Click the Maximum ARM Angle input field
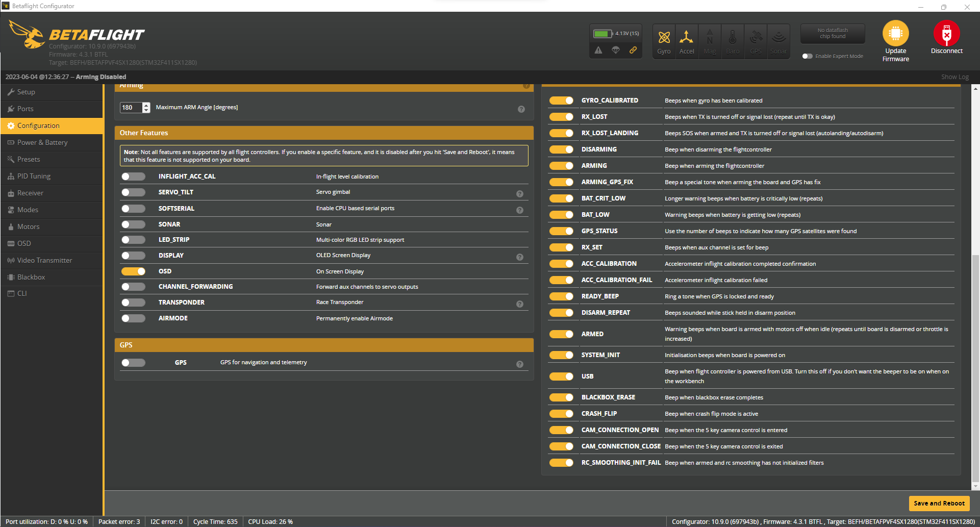This screenshot has height=527, width=980. 131,108
